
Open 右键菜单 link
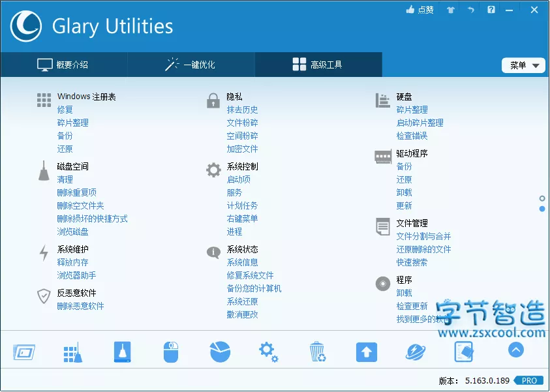[x=242, y=219]
